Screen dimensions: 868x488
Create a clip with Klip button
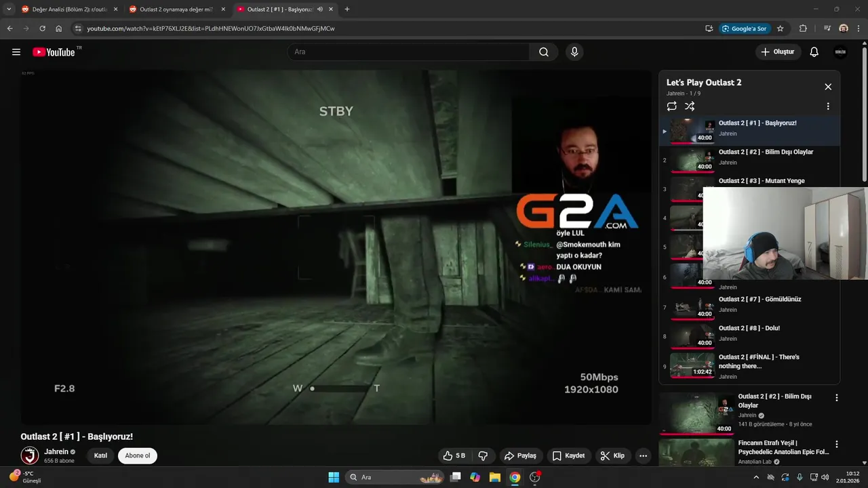click(x=612, y=455)
